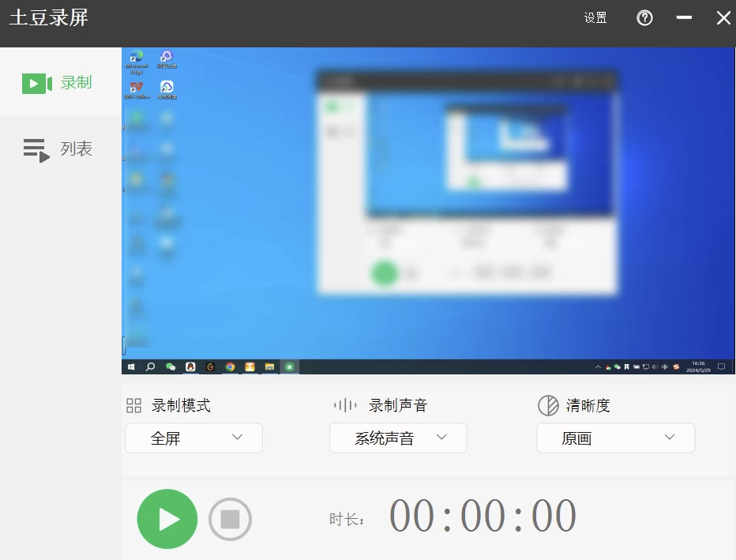Start recording with the green play button

pos(167,519)
